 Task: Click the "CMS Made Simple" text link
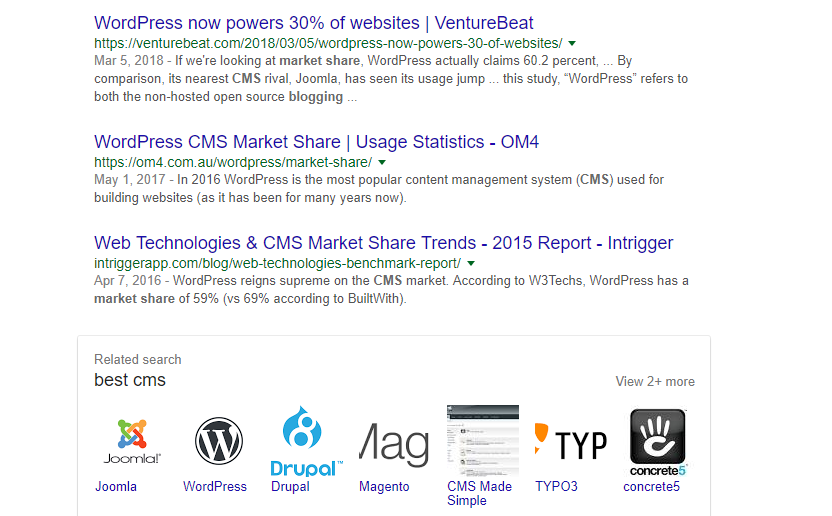[x=479, y=494]
